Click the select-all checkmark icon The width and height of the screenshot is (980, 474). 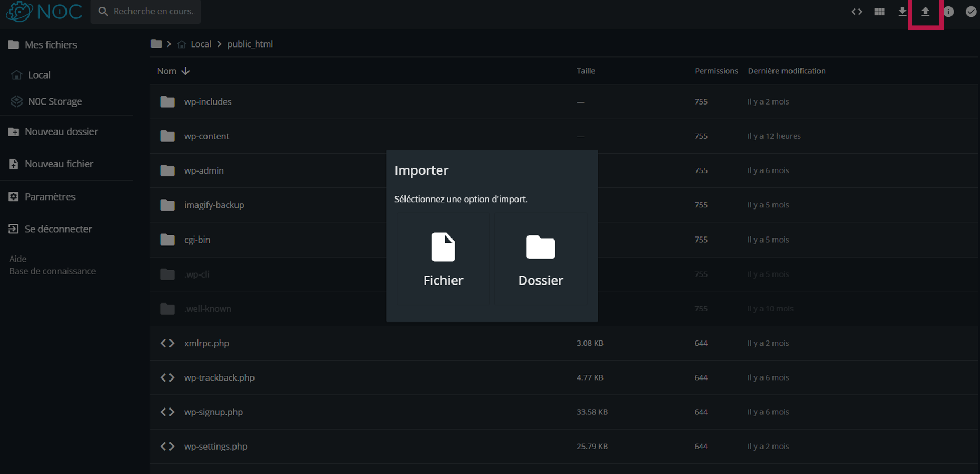(971, 12)
